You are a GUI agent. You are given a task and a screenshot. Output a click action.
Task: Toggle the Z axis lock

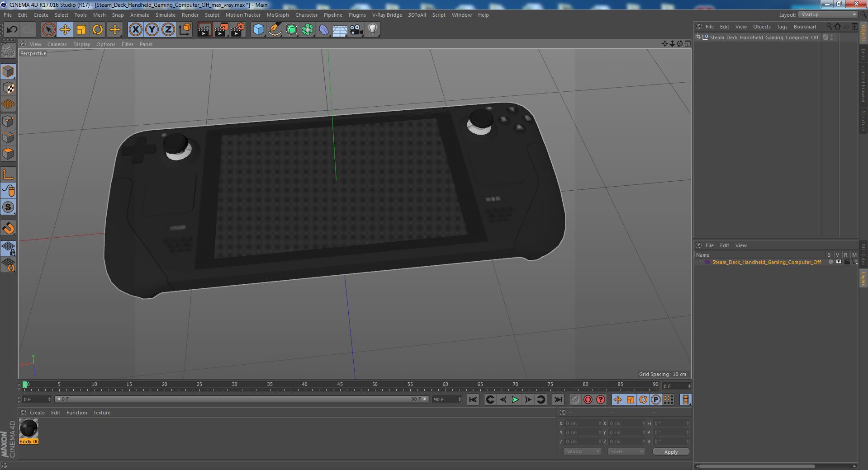[168, 30]
